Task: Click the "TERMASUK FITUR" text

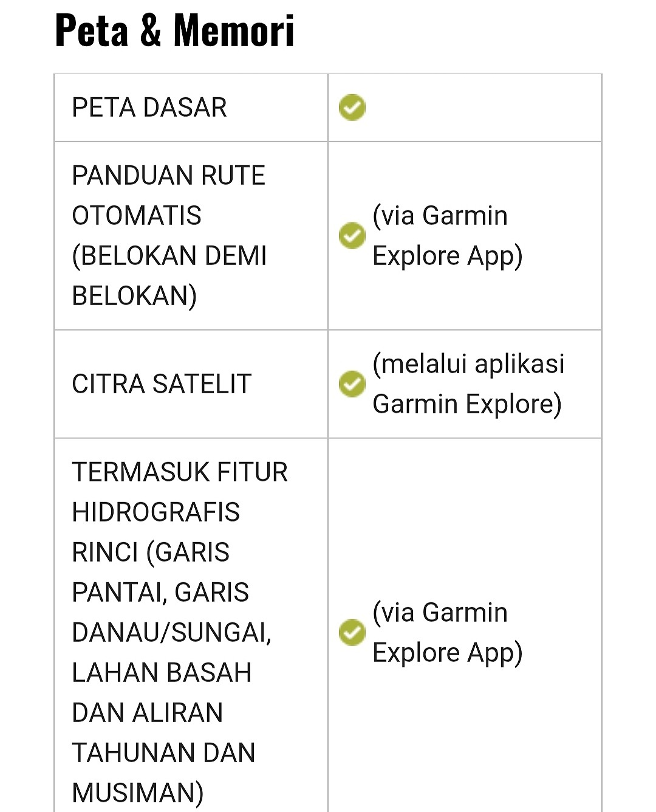Action: tap(179, 472)
